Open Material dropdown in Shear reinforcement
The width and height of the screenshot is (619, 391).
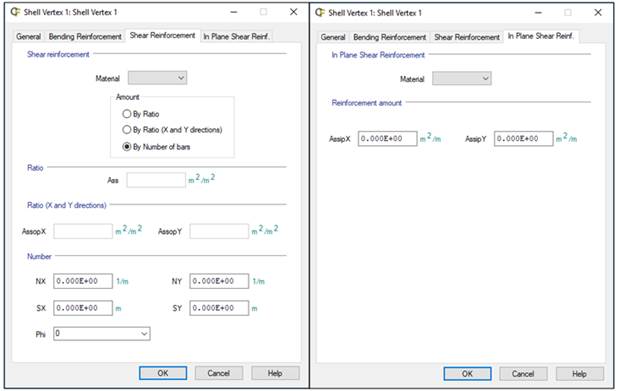[157, 78]
